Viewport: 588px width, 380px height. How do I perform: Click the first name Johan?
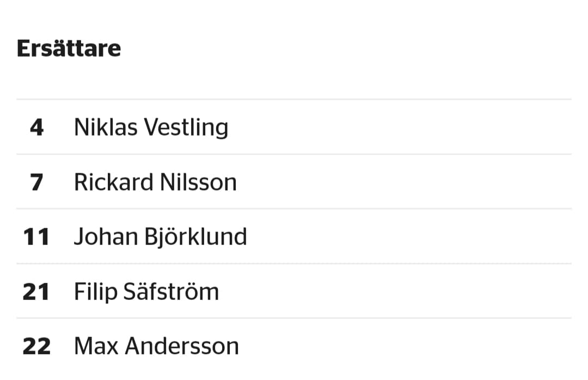106,237
